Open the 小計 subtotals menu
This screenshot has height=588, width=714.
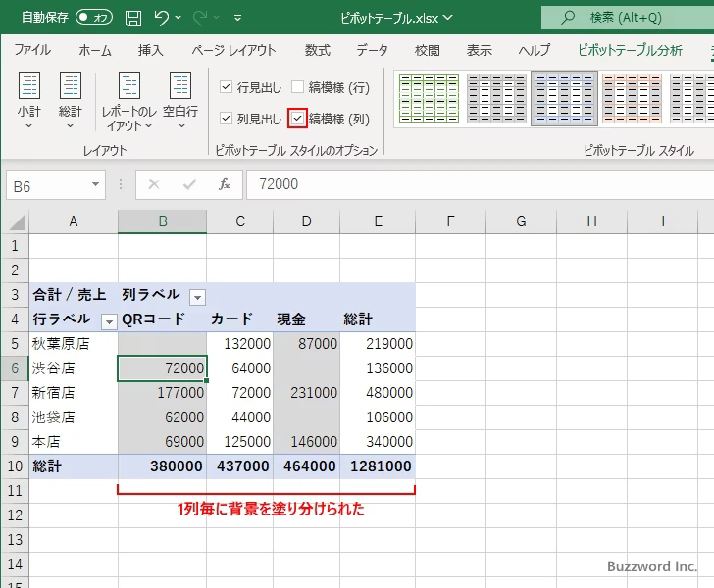click(29, 101)
